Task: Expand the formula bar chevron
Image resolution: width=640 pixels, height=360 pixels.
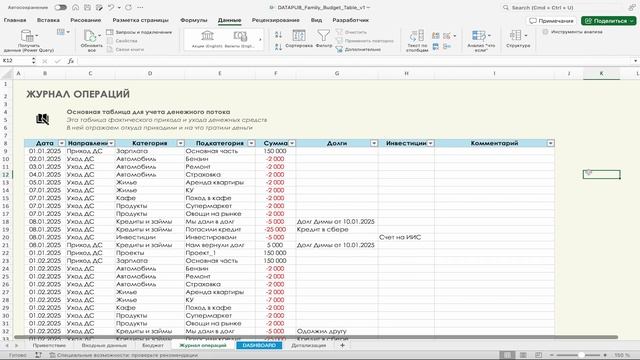Action: tap(636, 61)
